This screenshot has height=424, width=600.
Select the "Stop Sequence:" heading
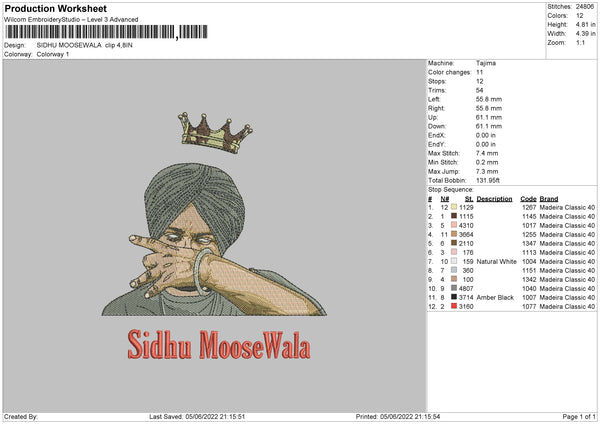pyautogui.click(x=451, y=190)
